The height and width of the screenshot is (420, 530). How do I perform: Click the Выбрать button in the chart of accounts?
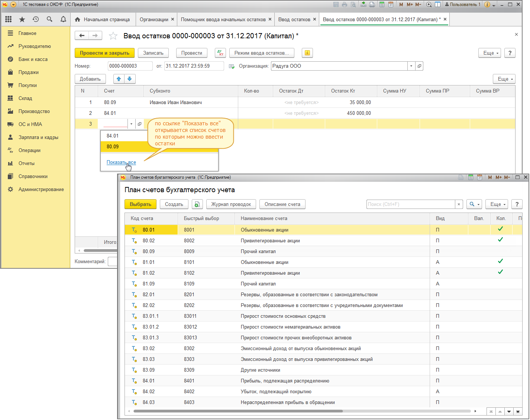coord(140,204)
